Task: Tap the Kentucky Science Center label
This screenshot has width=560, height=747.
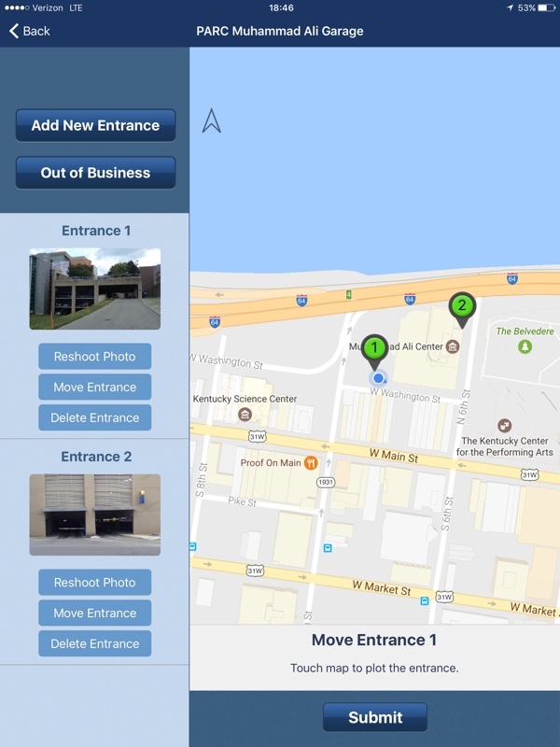Action: pyautogui.click(x=245, y=399)
